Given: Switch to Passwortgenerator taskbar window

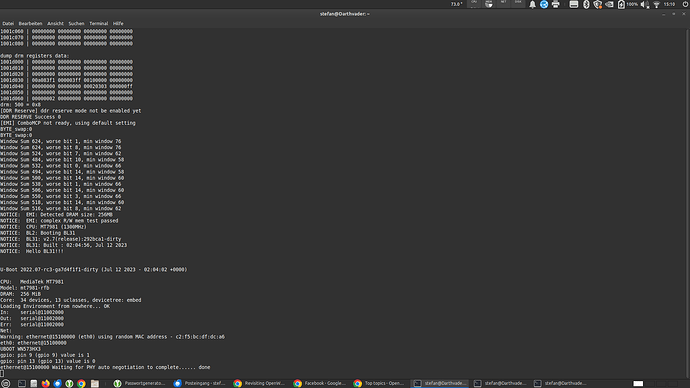Looking at the screenshot, I should click(140, 384).
